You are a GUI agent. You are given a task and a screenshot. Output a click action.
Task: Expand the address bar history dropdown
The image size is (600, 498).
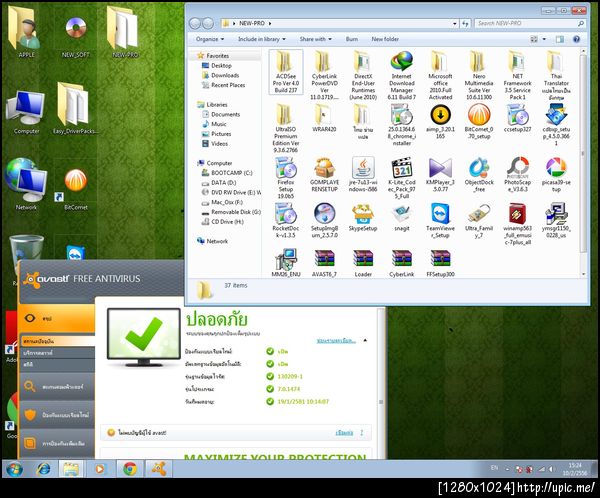point(455,23)
